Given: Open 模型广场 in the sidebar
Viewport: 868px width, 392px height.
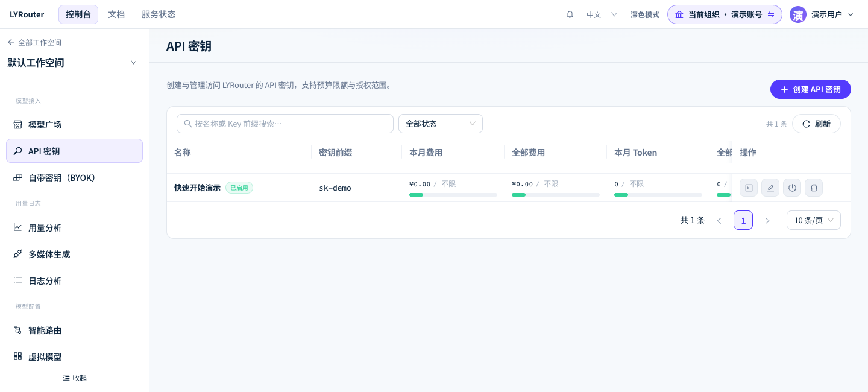Looking at the screenshot, I should pos(74,125).
